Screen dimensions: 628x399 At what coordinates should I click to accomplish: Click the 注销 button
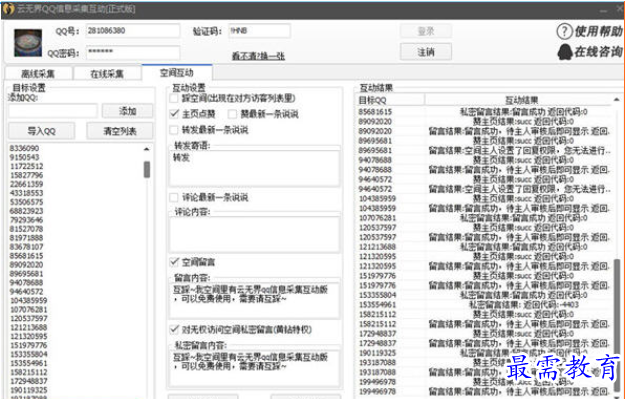(x=426, y=52)
